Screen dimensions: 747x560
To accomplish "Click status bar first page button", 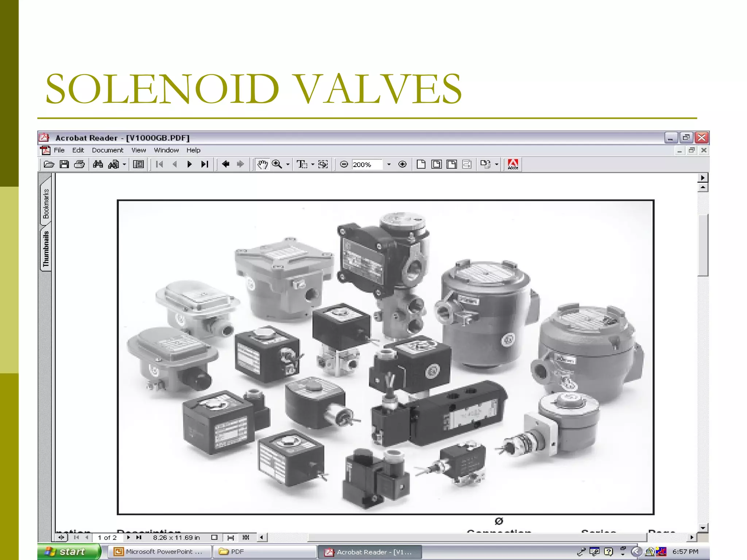I will pos(77,537).
